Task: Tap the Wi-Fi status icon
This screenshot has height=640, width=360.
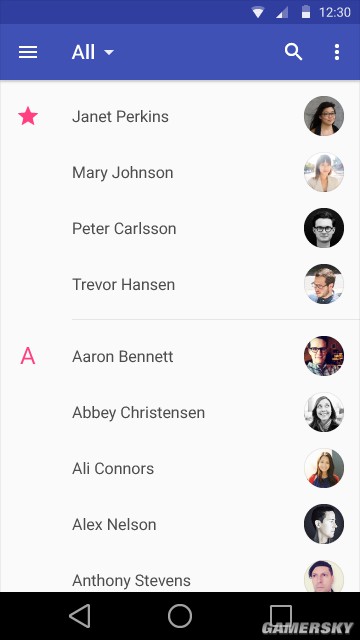Action: [258, 12]
